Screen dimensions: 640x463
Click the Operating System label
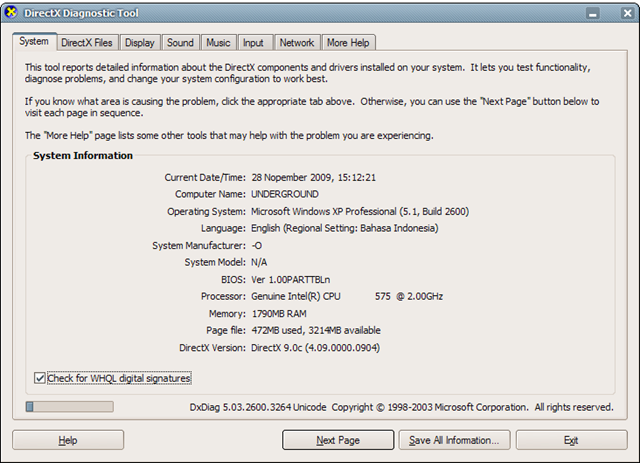coord(206,211)
